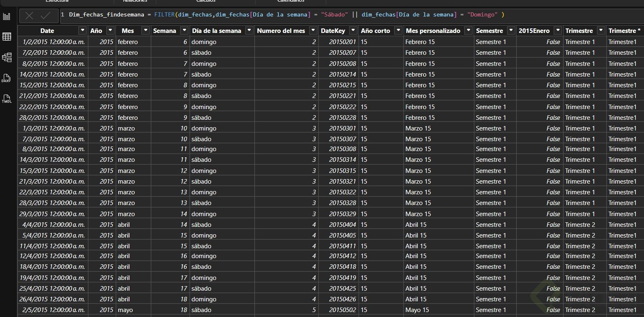The image size is (644, 317).
Task: Select the DateKey cell 20150411
Action: point(338,246)
